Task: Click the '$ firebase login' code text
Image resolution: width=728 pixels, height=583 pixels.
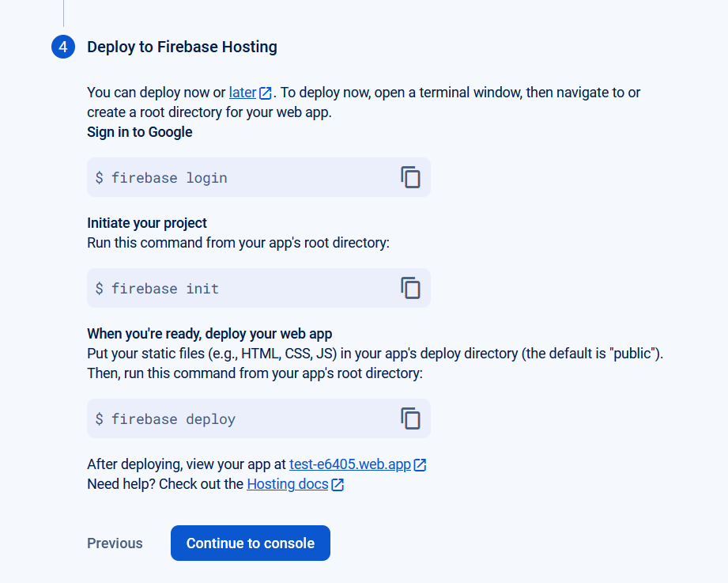Action: pos(161,178)
